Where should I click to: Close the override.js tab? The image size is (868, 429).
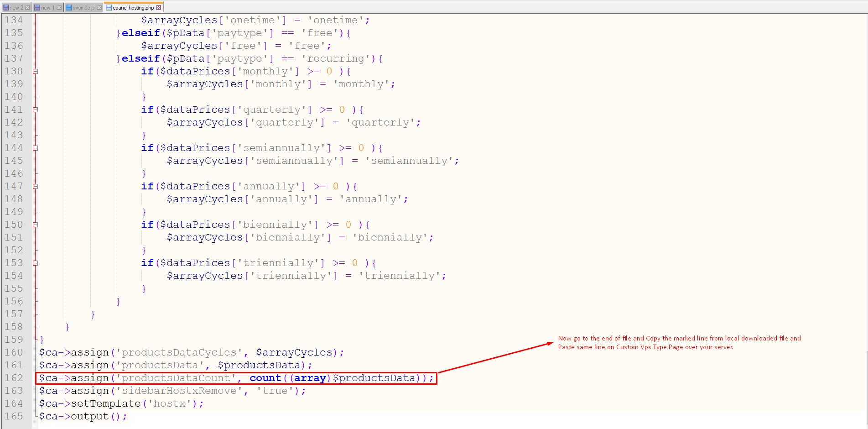coord(99,8)
